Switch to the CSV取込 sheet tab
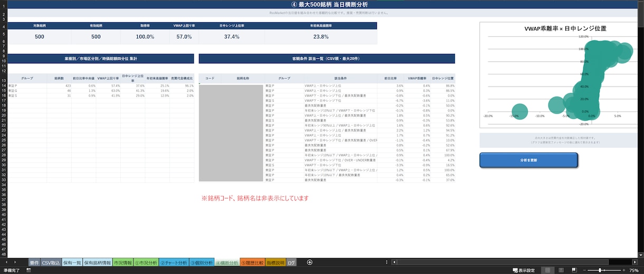 pyautogui.click(x=51, y=262)
